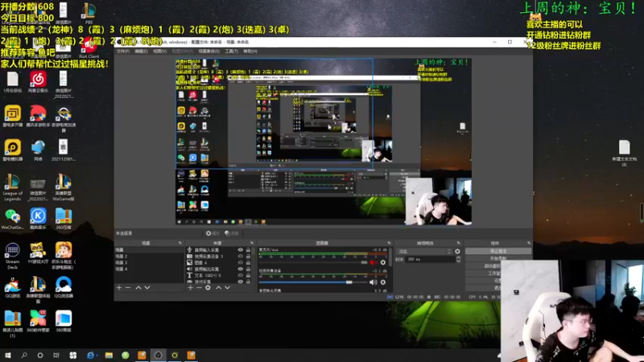
Task: Open Internet Explorer from taskbar
Action: pyautogui.click(x=91, y=356)
